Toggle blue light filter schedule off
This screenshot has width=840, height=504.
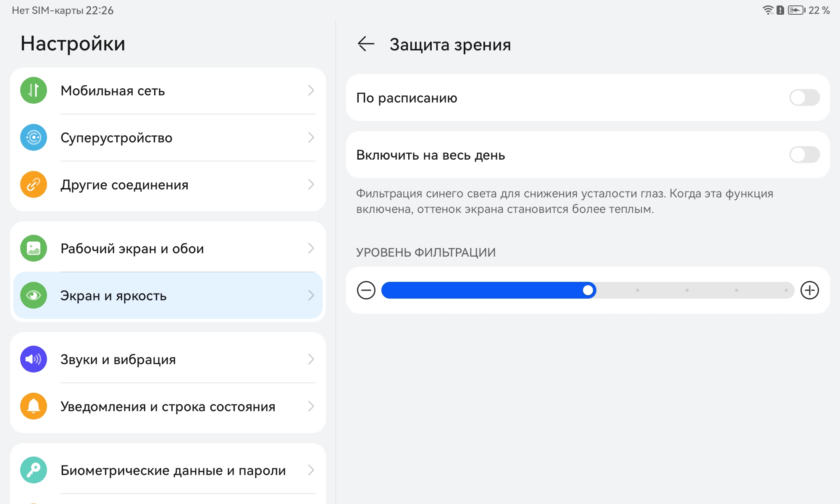(806, 98)
